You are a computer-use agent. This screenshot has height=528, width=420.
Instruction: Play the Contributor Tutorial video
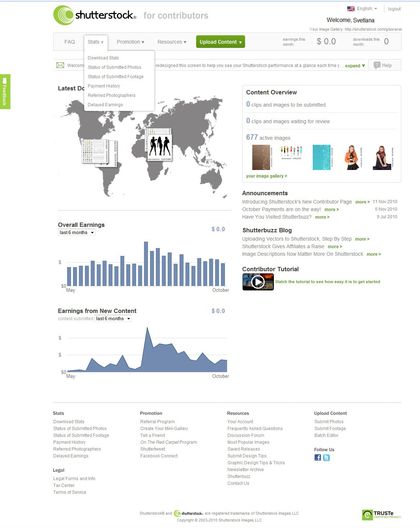[258, 282]
